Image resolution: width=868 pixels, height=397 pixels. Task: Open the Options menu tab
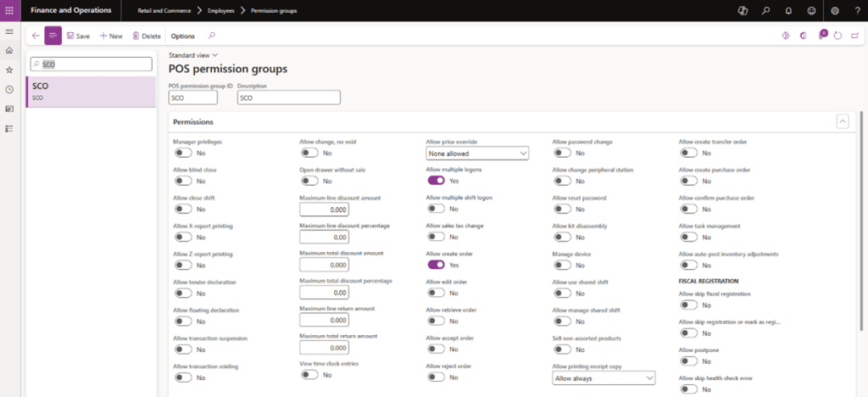pyautogui.click(x=182, y=36)
